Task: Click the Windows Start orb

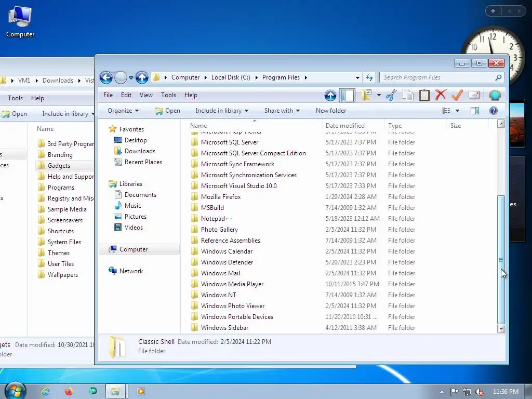Action: pyautogui.click(x=15, y=391)
